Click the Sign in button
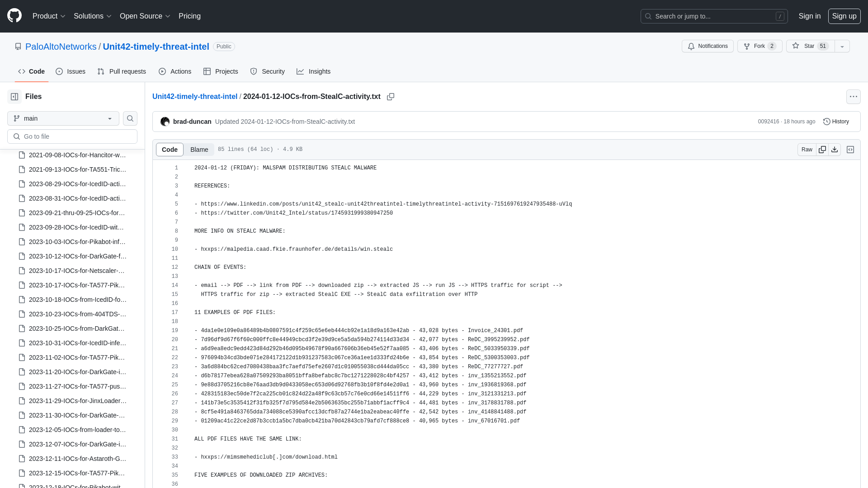Viewport: 868px width, 488px height. [x=810, y=16]
